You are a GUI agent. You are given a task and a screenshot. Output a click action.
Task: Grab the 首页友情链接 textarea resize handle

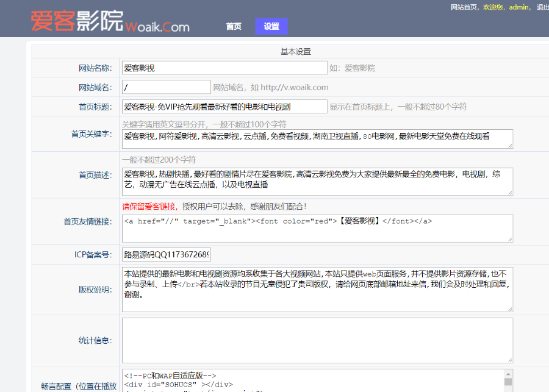tap(510, 240)
